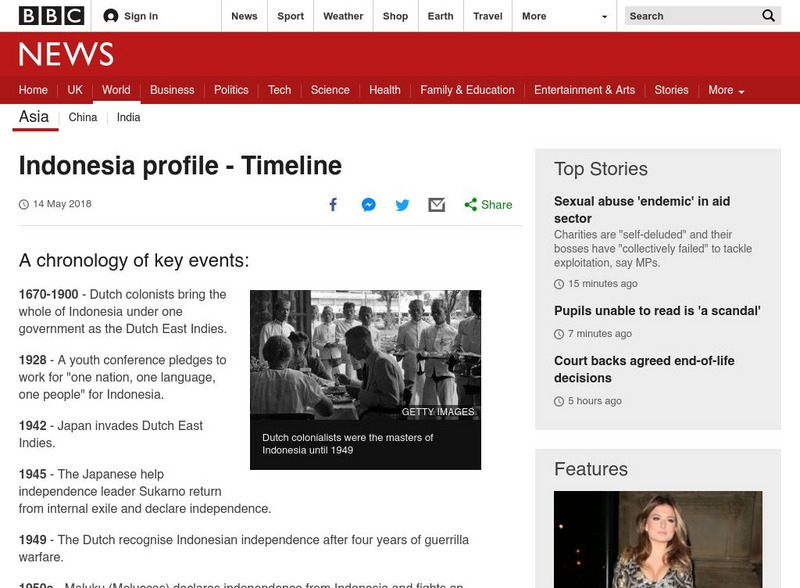Go to the Health section

click(x=385, y=90)
